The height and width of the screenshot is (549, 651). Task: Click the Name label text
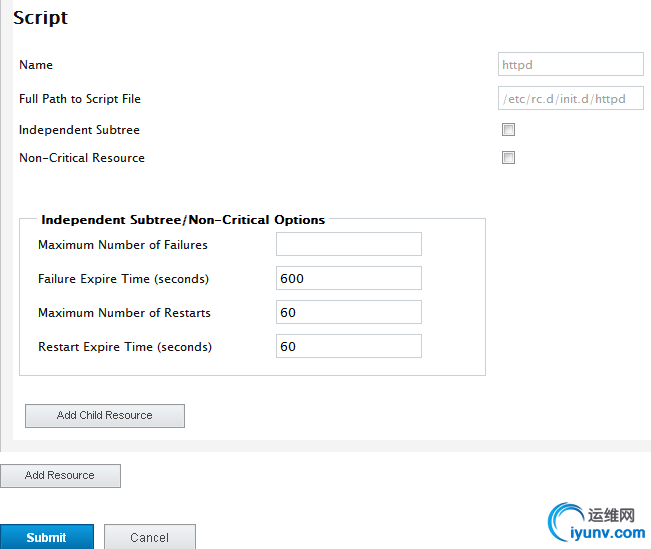pyautogui.click(x=36, y=65)
